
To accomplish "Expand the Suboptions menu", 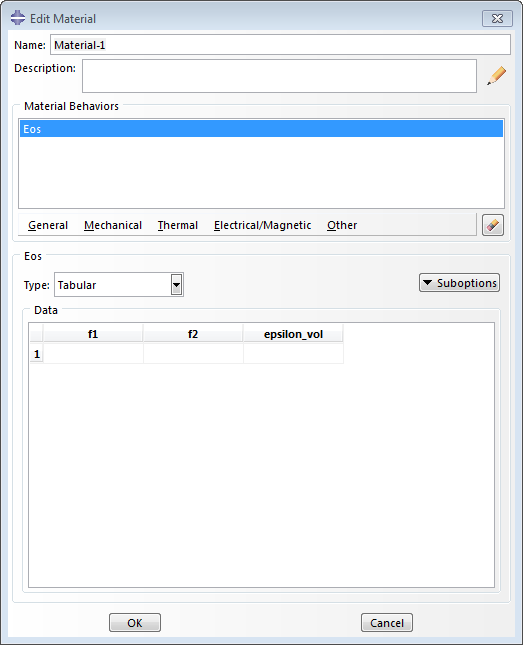I will (459, 283).
